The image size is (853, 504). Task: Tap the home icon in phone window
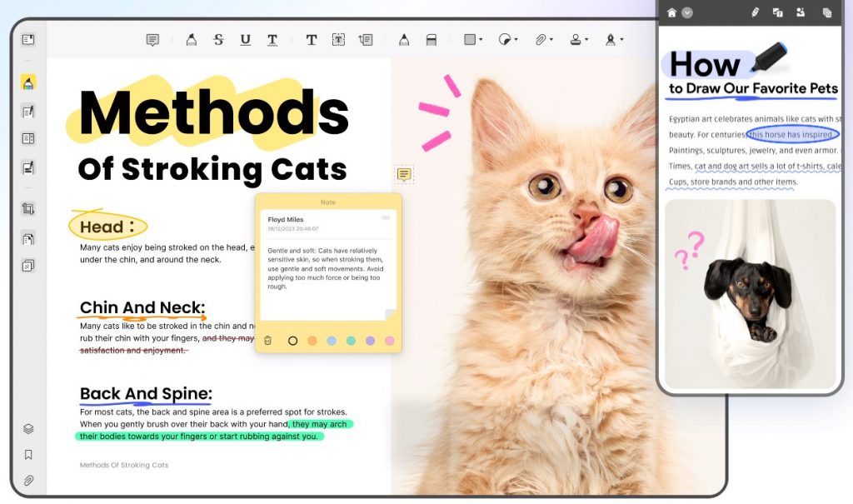click(x=672, y=12)
